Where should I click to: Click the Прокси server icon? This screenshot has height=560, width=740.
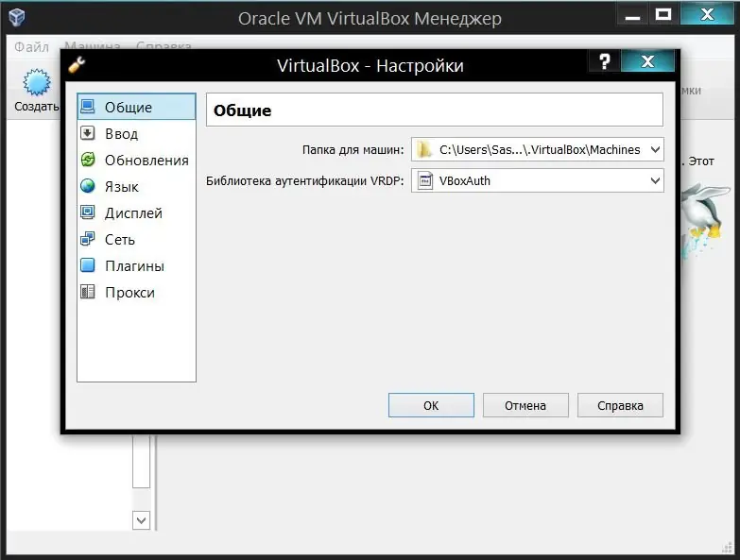pos(88,292)
